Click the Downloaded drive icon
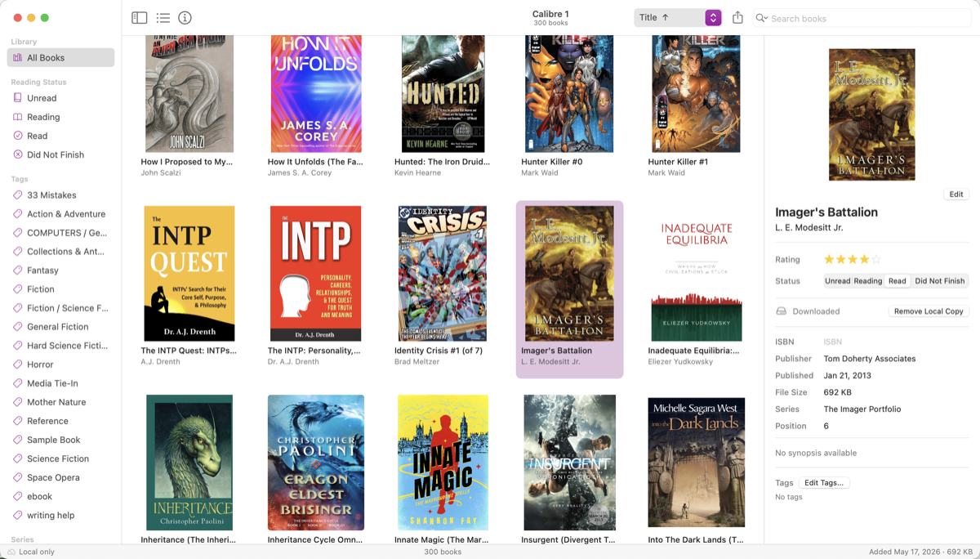Image resolution: width=980 pixels, height=559 pixels. (781, 311)
